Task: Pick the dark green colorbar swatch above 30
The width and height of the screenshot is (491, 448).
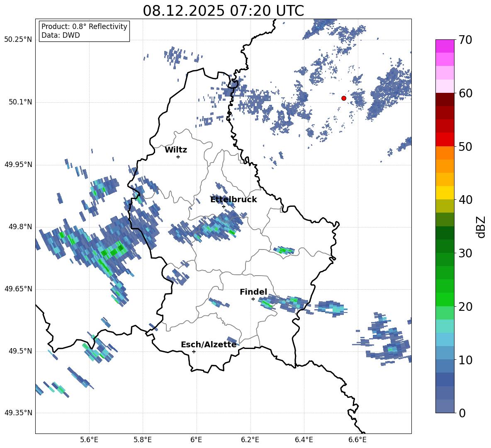Action: (445, 246)
